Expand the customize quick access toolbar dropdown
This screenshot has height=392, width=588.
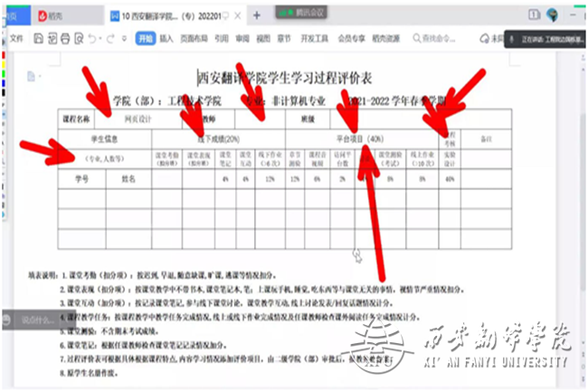[x=124, y=38]
